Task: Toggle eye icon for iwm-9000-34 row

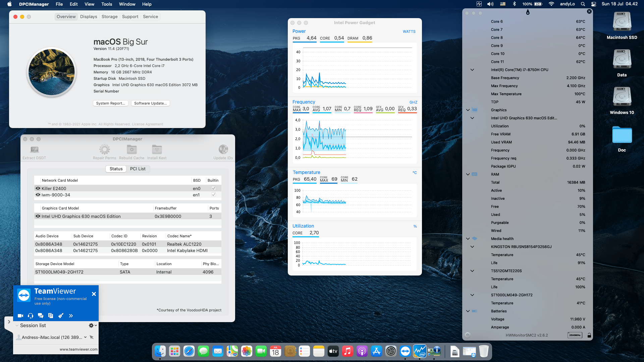Action: click(x=38, y=195)
